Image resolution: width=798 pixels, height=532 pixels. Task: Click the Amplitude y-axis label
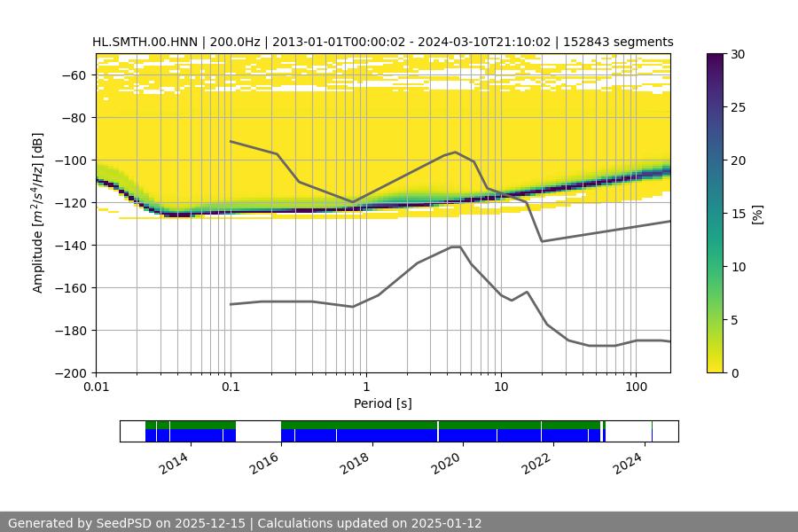pyautogui.click(x=38, y=213)
